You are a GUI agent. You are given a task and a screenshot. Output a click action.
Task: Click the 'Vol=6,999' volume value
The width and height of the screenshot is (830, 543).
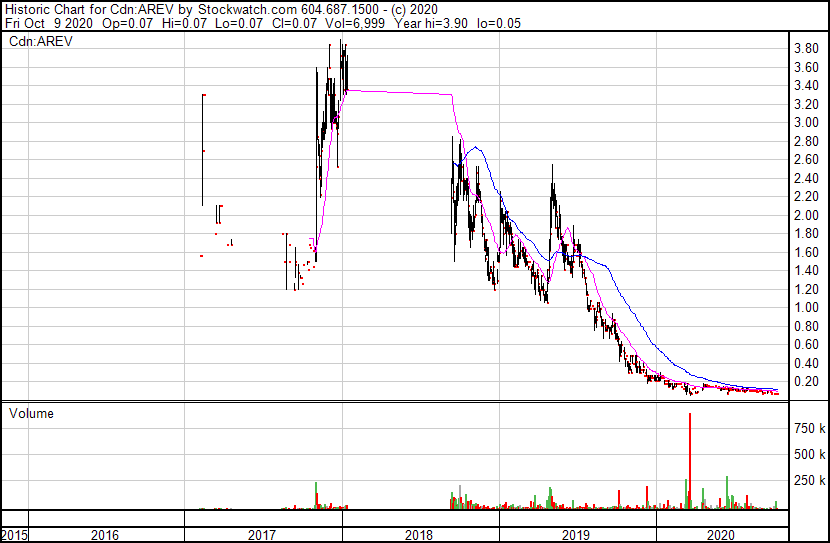click(355, 23)
